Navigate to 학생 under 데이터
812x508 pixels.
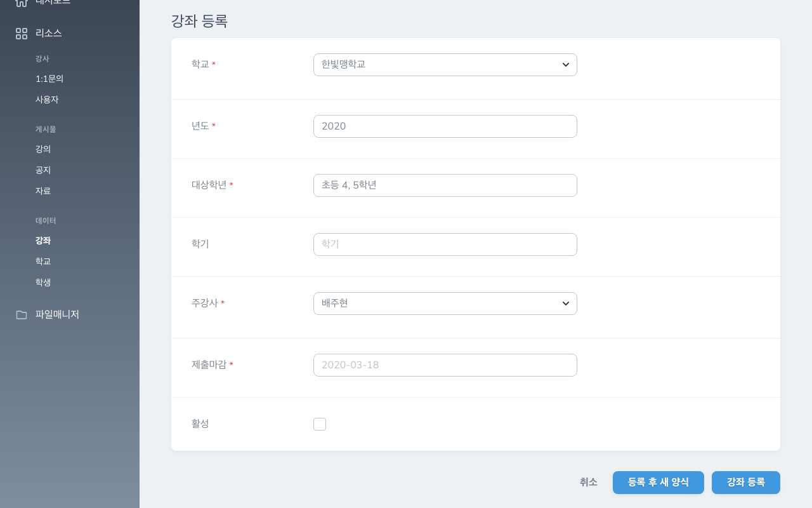[x=43, y=283]
